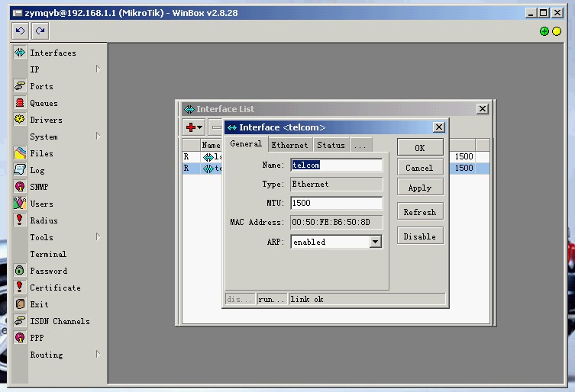Image resolution: width=575 pixels, height=392 pixels.
Task: Open Password via its lock icon
Action: point(20,271)
